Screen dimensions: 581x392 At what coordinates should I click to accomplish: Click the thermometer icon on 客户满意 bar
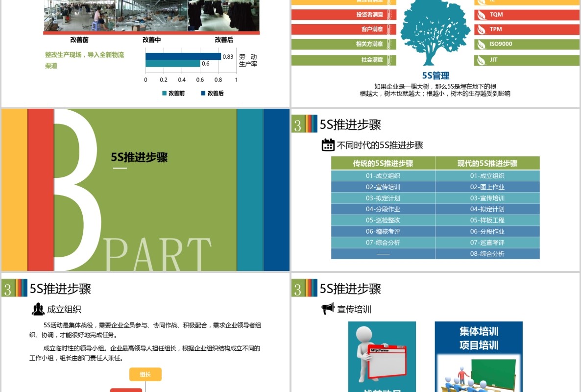388,29
